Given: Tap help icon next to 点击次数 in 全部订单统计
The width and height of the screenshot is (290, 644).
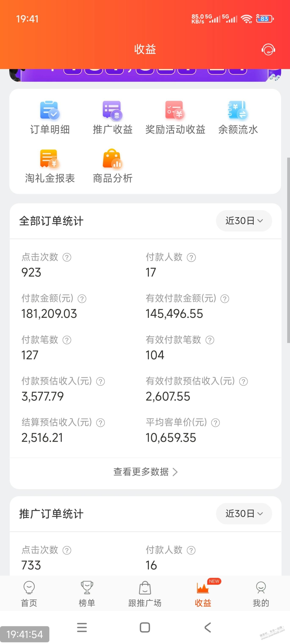Looking at the screenshot, I should pyautogui.click(x=67, y=257).
